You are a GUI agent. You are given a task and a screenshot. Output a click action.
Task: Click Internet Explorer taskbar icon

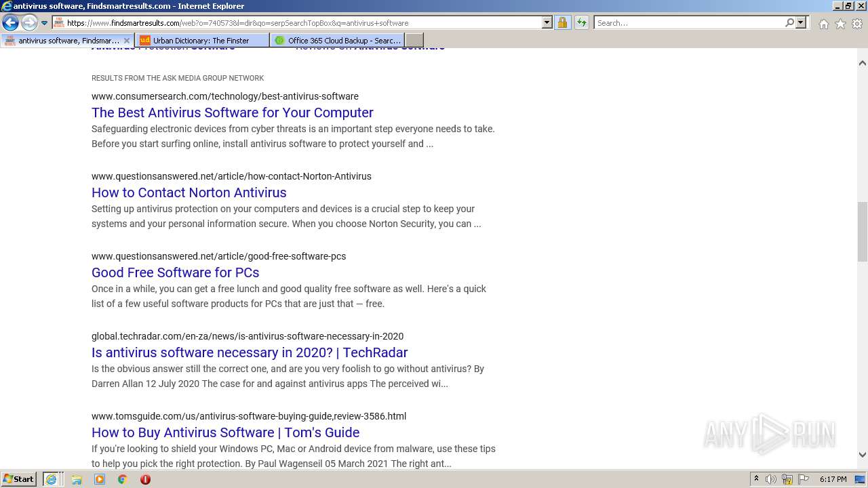(x=51, y=479)
